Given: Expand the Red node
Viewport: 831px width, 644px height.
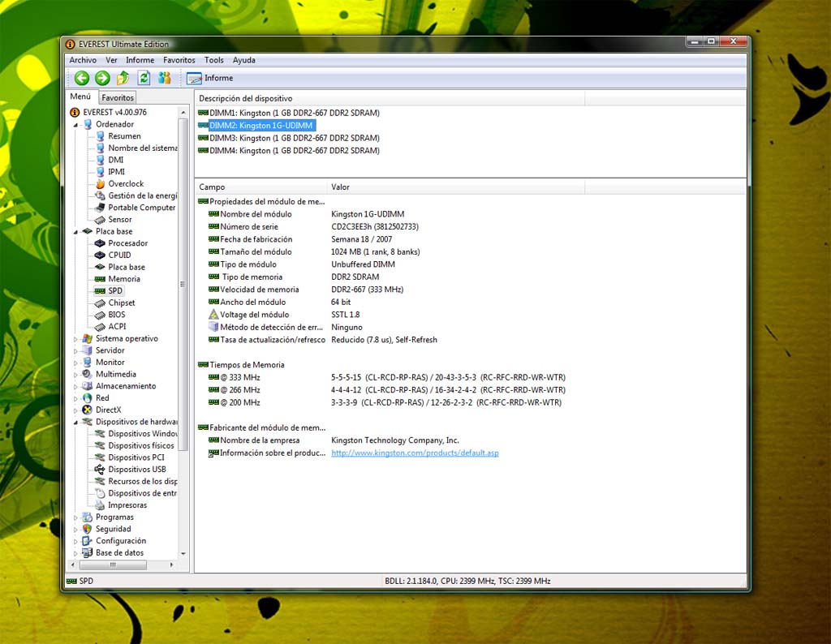Looking at the screenshot, I should 75,398.
